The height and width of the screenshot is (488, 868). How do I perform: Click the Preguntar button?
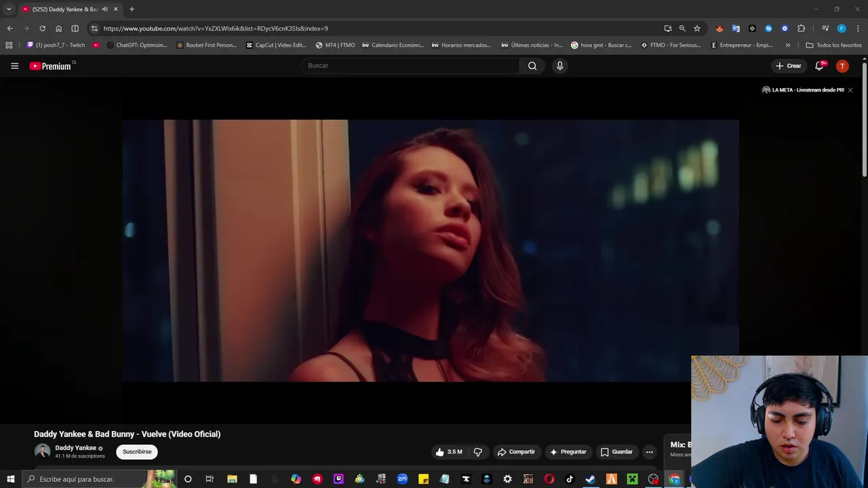(568, 452)
